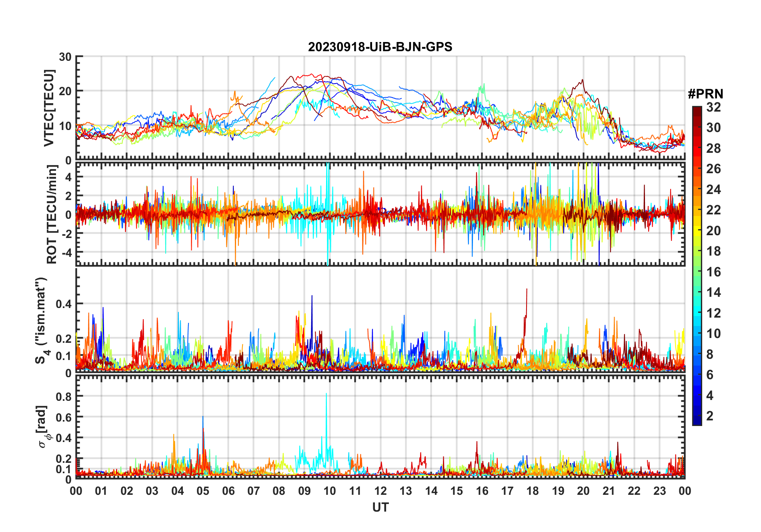Click the 2 tick label on ROT axis

coord(68,196)
